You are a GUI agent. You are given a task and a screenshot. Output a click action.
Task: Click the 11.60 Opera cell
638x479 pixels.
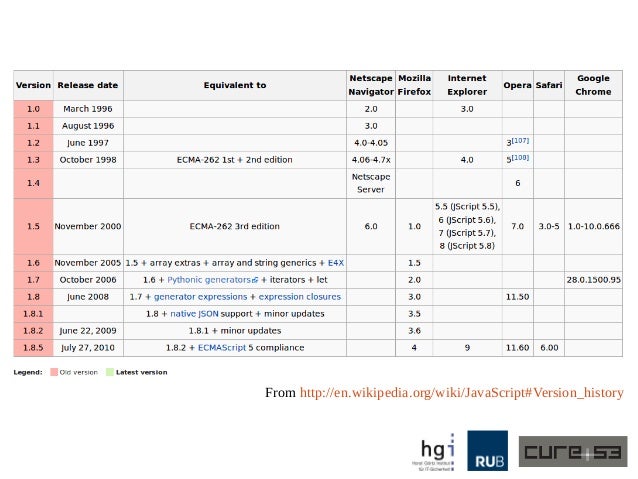coord(518,348)
